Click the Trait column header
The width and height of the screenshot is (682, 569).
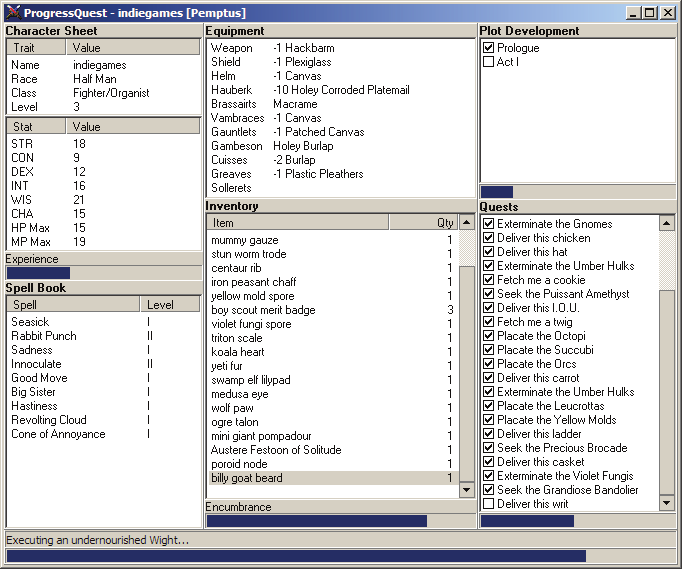pos(36,47)
